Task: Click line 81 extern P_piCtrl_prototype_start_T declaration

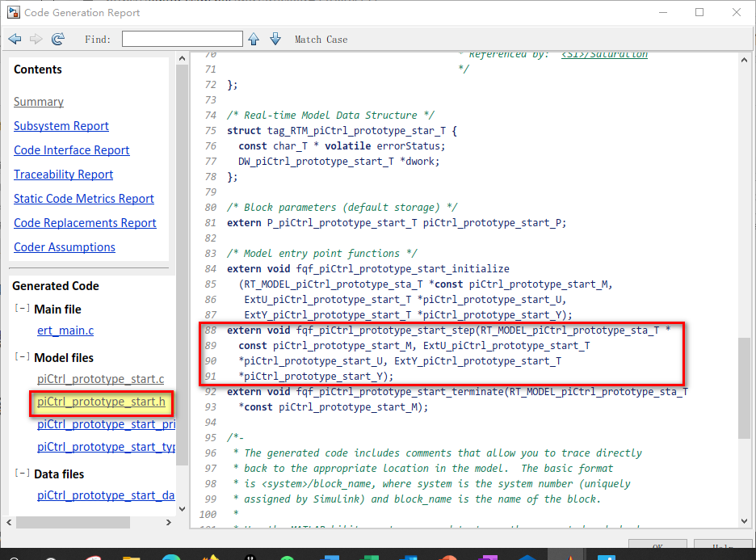Action: point(397,223)
